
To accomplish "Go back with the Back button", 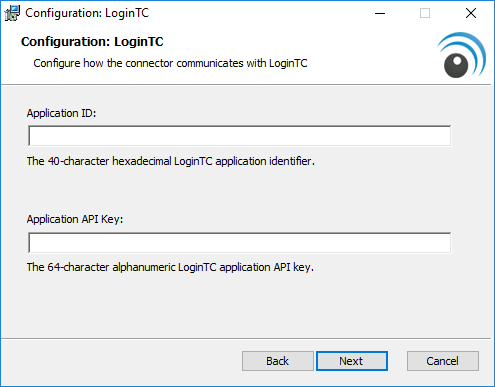I will point(278,361).
